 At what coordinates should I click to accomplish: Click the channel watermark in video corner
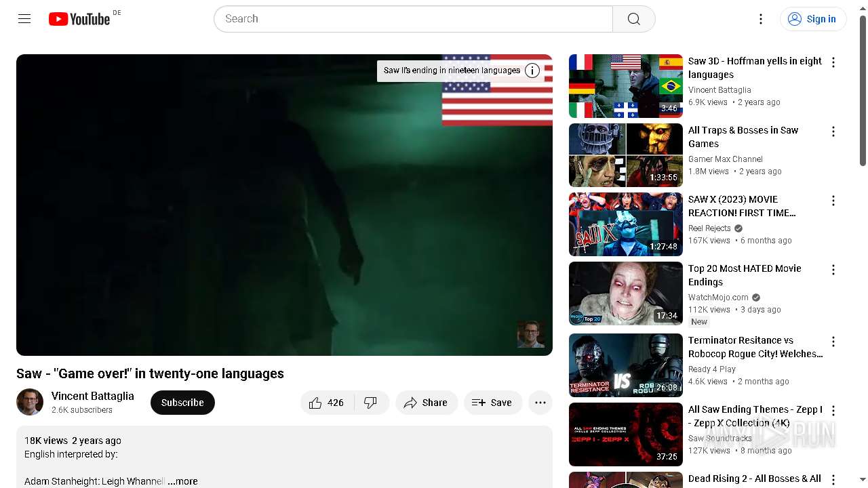click(531, 334)
